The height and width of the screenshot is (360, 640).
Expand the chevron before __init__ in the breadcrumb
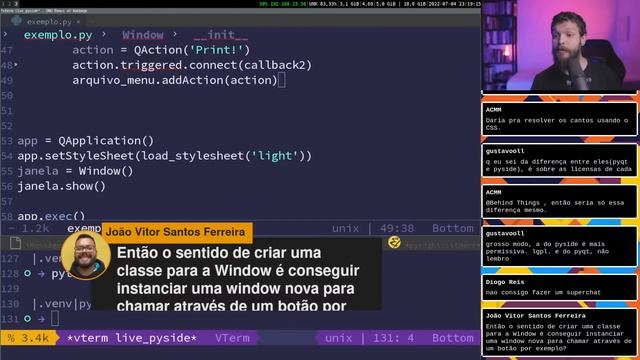(x=175, y=35)
